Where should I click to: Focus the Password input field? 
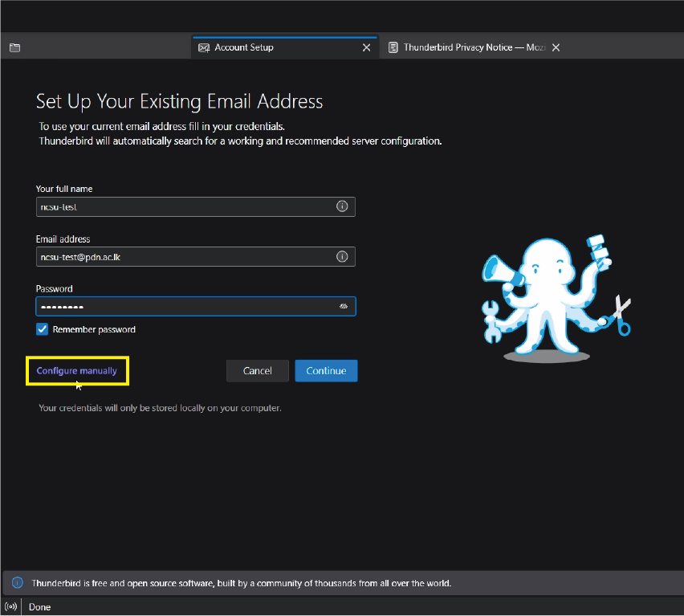tap(185, 307)
